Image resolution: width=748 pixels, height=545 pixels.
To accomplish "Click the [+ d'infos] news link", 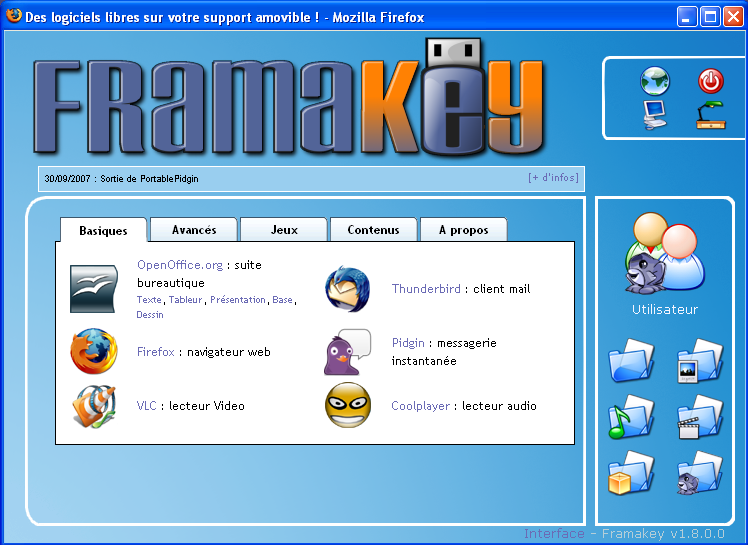I will 553,178.
